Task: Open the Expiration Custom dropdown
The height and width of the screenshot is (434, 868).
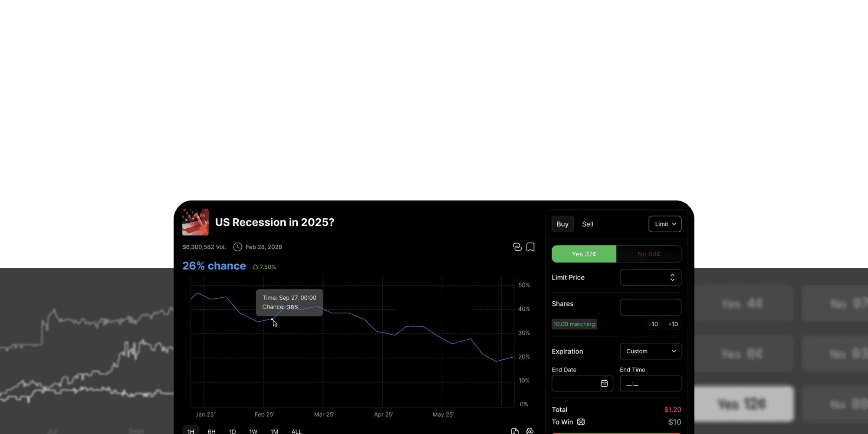Action: point(651,351)
